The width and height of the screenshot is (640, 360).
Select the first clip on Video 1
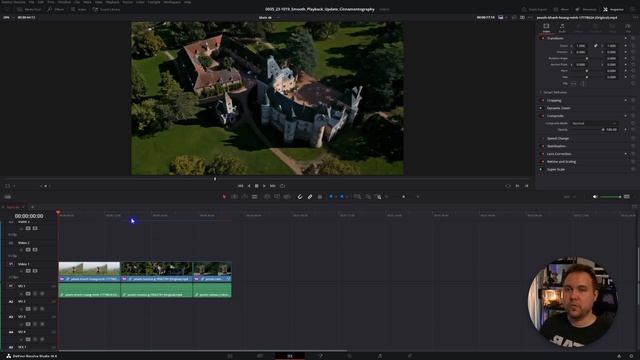click(89, 272)
